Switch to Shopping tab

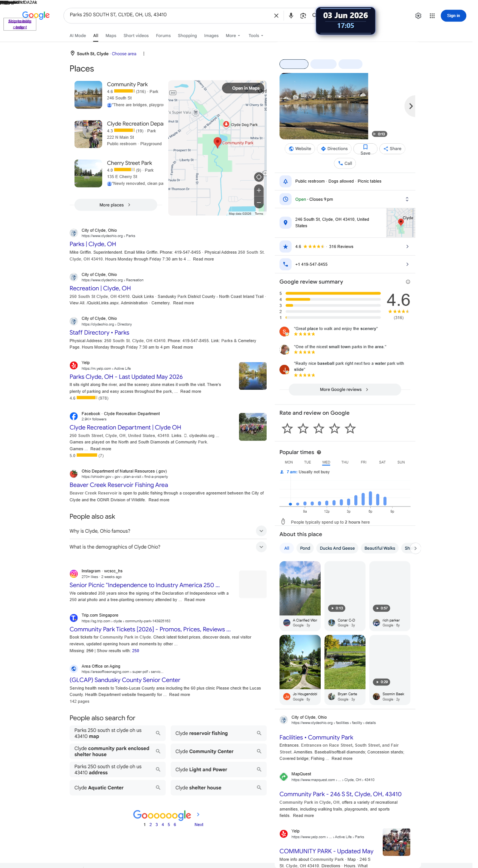187,36
